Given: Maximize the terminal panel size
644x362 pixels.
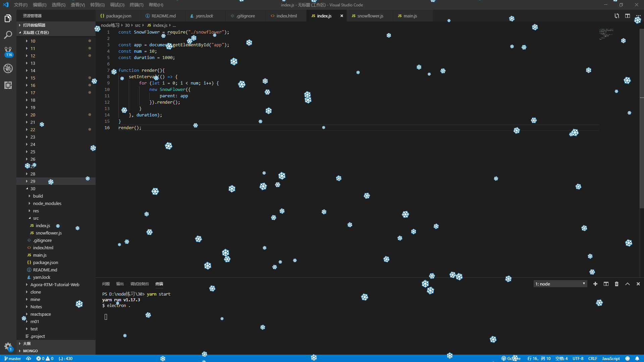Looking at the screenshot, I should coord(628,284).
